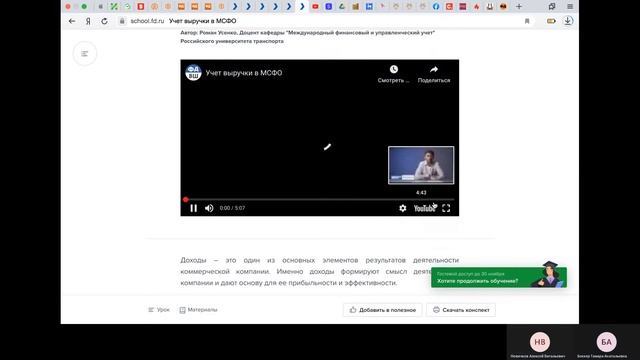Enter fullscreen with the player's fullscreen icon
The image size is (640, 360).
tap(446, 208)
